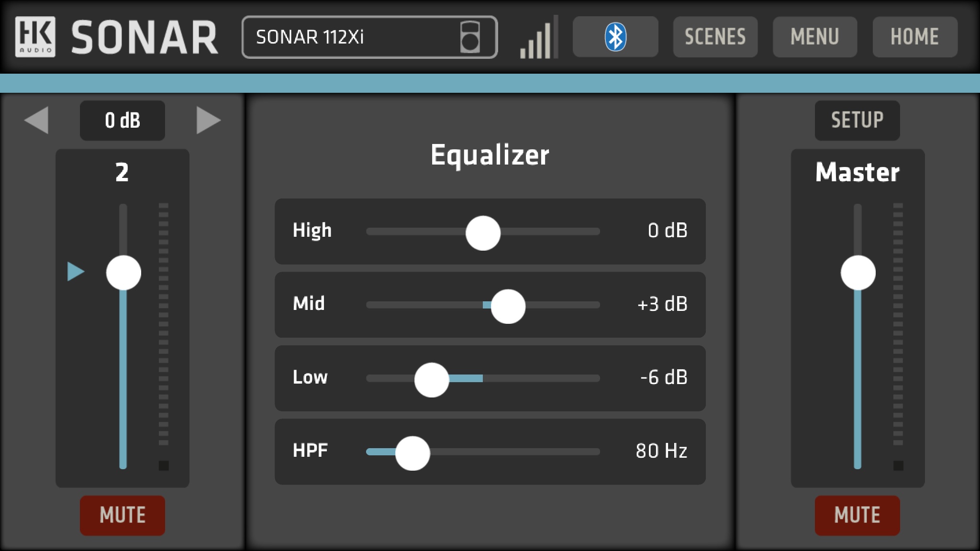Open the Master SETUP
The image size is (980, 551).
(857, 120)
